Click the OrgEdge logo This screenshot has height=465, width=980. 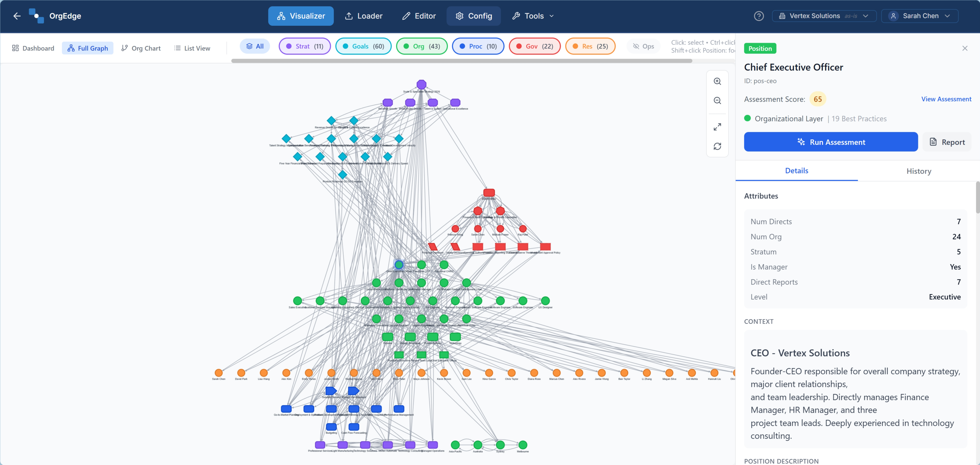point(37,16)
